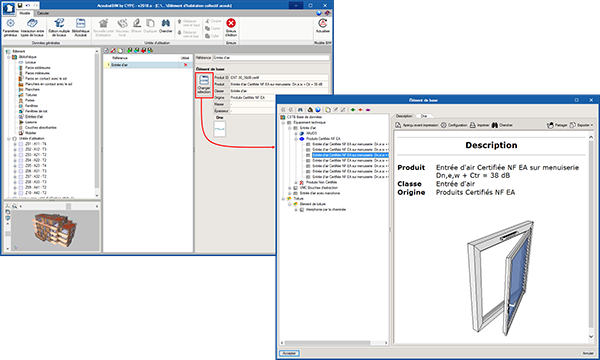
Task: Open Paramètres généraux in the ribbon
Action: (x=10, y=27)
